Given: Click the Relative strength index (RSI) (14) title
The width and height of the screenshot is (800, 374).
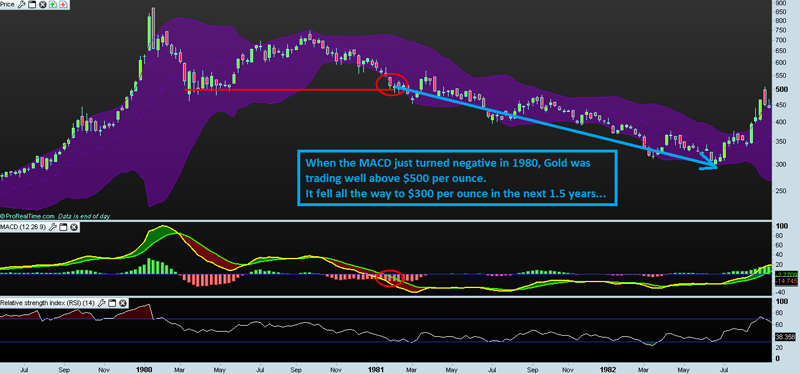Looking at the screenshot, I should click(48, 303).
